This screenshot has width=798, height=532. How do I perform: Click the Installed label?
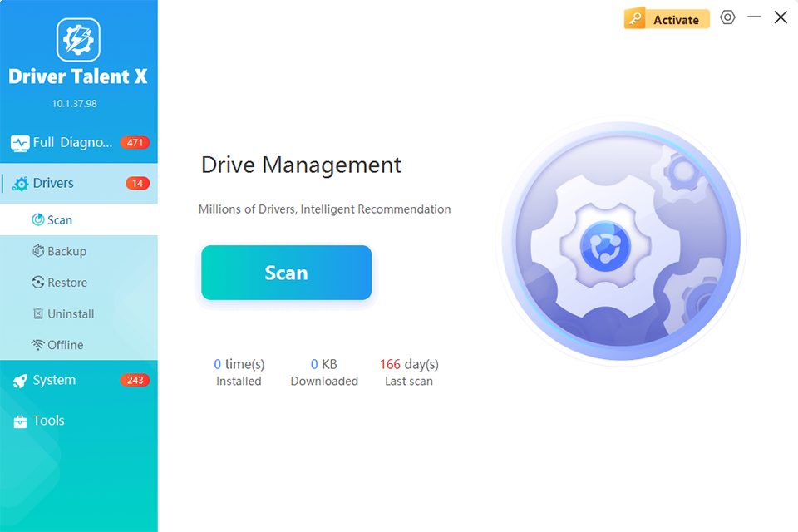click(x=239, y=382)
